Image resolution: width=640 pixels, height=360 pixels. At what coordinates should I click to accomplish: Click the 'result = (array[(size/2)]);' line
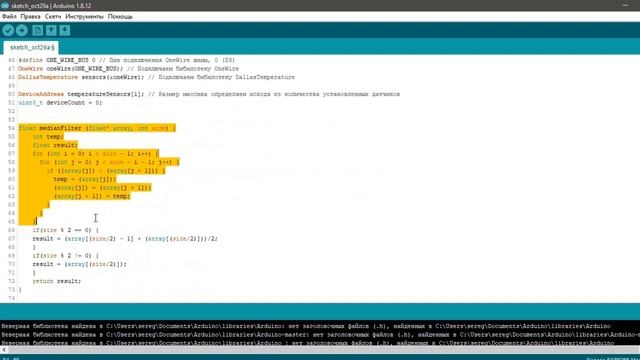pos(80,264)
